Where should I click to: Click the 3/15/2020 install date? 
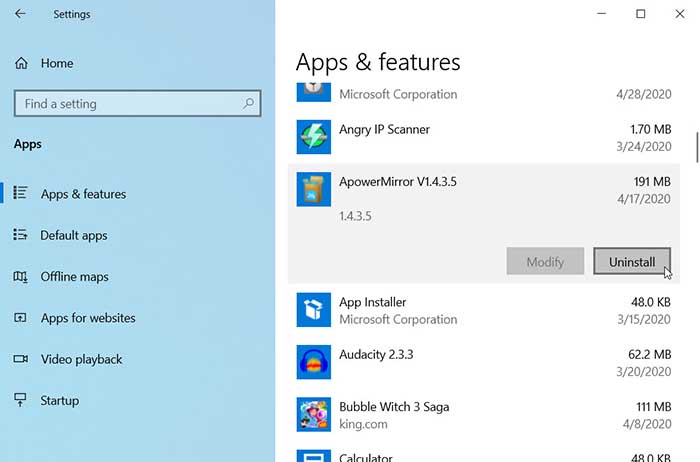pyautogui.click(x=644, y=319)
